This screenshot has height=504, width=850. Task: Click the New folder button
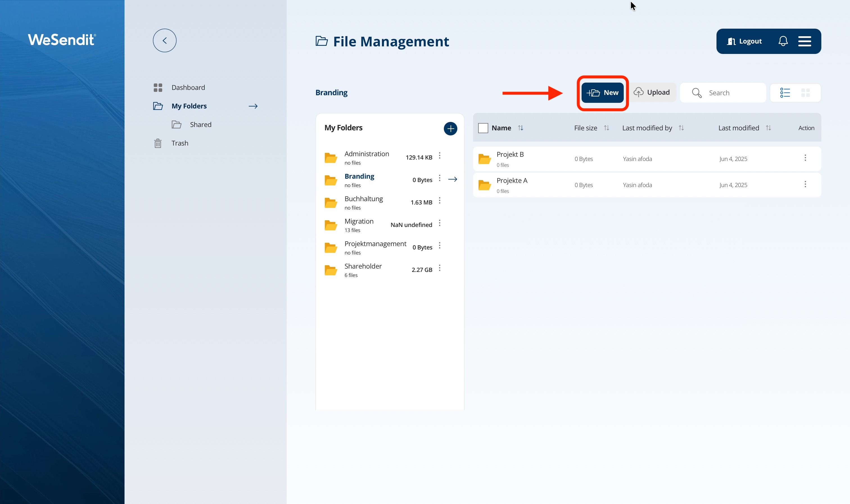[602, 92]
